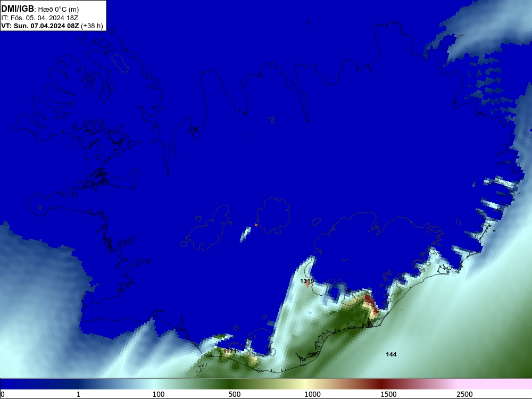Click the map value label 1319
This screenshot has width=532, height=399.
pos(307,281)
